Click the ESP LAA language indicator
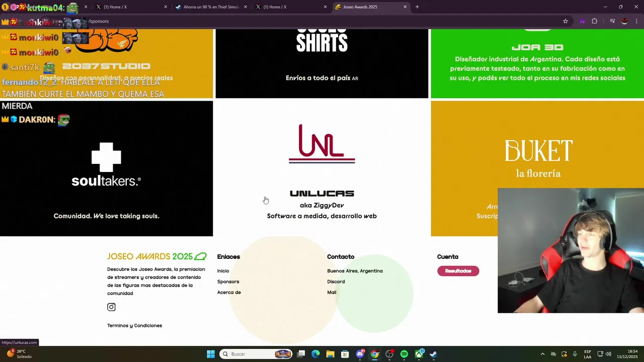The image size is (644, 362). 588,354
